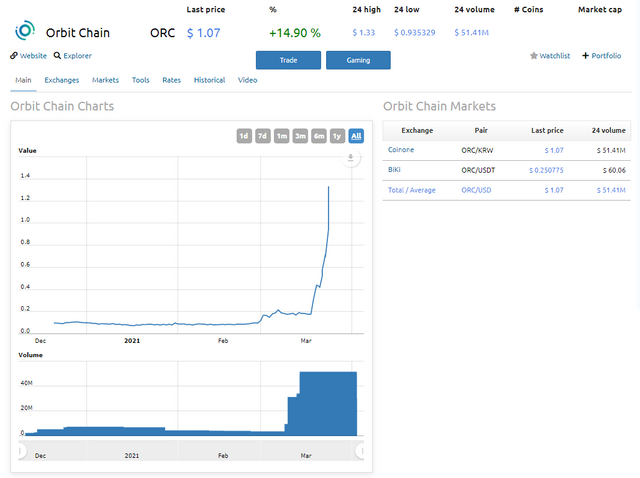
Task: Click the Portfolio plus icon
Action: click(x=585, y=56)
